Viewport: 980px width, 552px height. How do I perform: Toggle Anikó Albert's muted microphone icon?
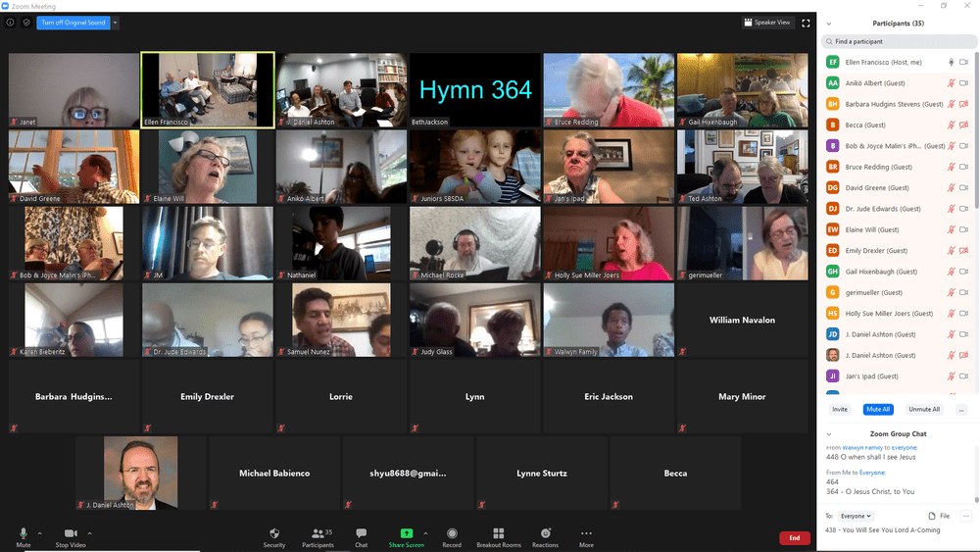click(x=951, y=83)
